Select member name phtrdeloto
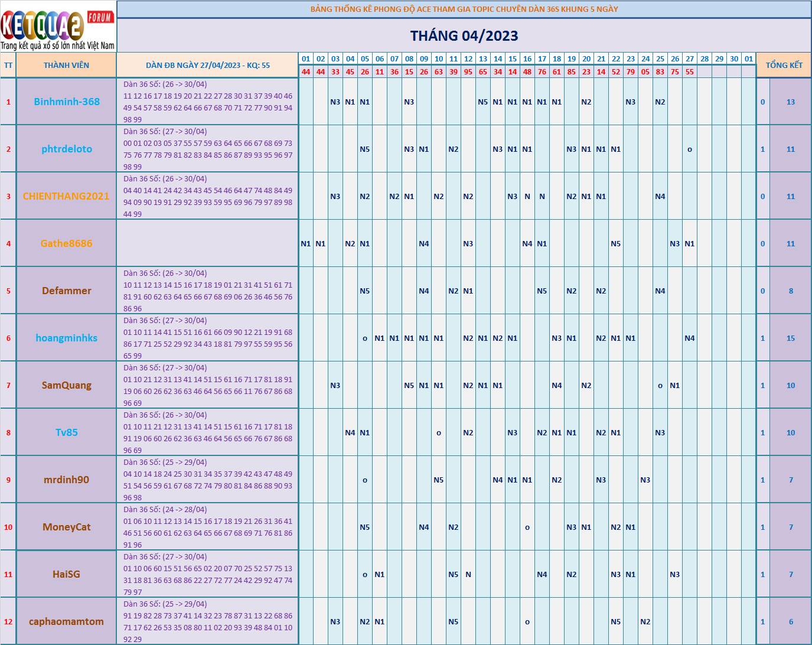The height and width of the screenshot is (645, 812). click(67, 149)
